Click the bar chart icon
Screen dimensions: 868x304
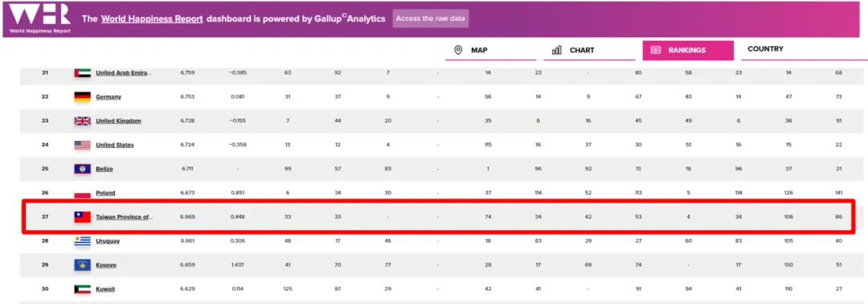(556, 50)
